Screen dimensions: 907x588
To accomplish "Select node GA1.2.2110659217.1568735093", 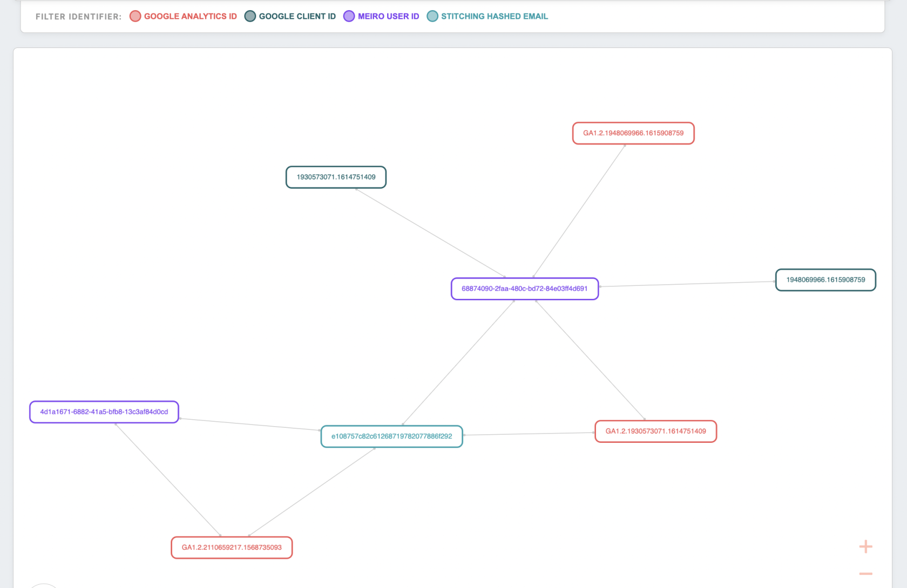I will [x=232, y=548].
